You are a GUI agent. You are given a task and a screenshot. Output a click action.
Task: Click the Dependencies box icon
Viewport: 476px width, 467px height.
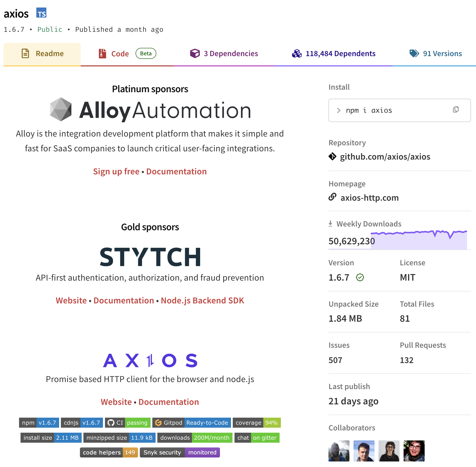[195, 53]
